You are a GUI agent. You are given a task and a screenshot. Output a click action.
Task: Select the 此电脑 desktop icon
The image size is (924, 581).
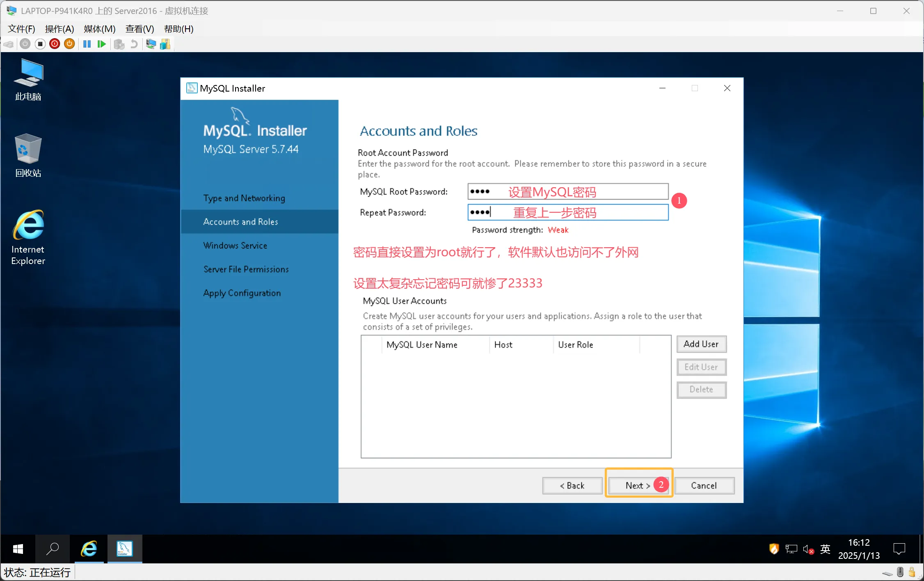(x=28, y=80)
